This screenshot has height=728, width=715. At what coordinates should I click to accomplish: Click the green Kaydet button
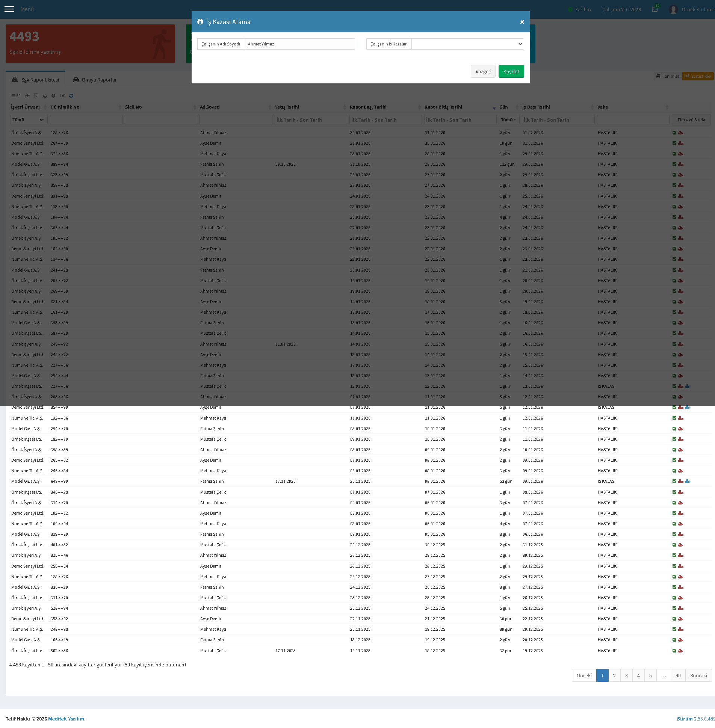click(x=511, y=71)
